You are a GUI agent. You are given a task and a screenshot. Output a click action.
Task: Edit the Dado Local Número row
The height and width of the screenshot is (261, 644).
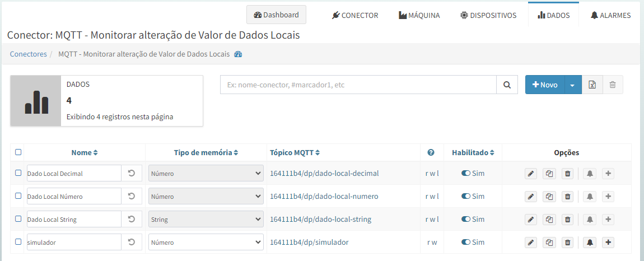click(x=531, y=197)
